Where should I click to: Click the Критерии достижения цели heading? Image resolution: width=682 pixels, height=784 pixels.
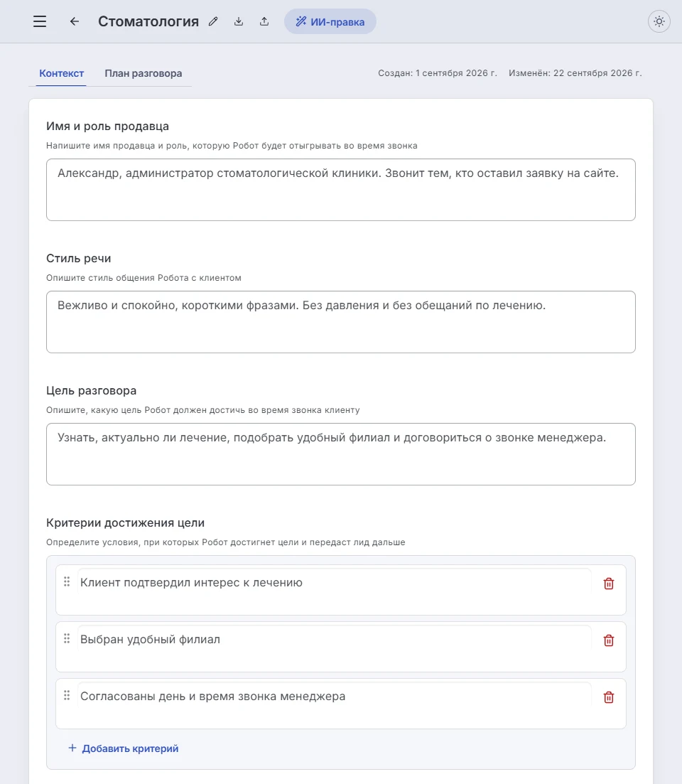coord(126,523)
